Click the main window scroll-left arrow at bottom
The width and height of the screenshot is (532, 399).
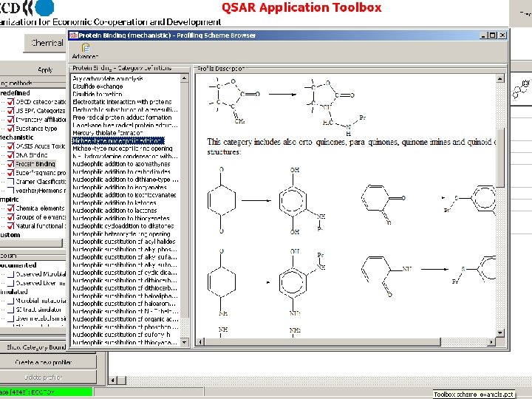click(113, 381)
